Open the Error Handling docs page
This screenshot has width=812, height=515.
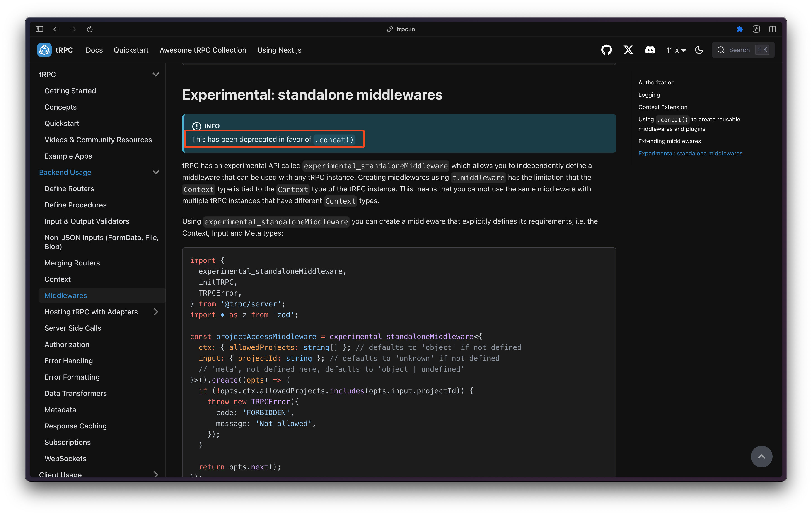[68, 361]
